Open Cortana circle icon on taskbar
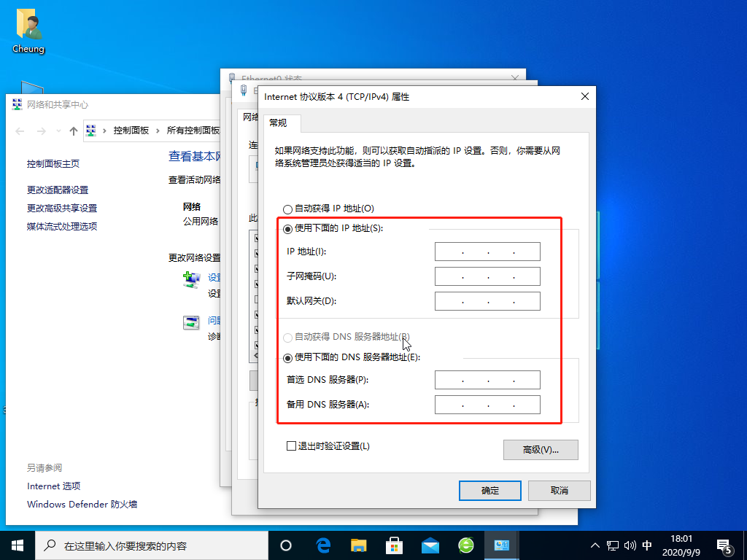The image size is (747, 560). click(286, 545)
